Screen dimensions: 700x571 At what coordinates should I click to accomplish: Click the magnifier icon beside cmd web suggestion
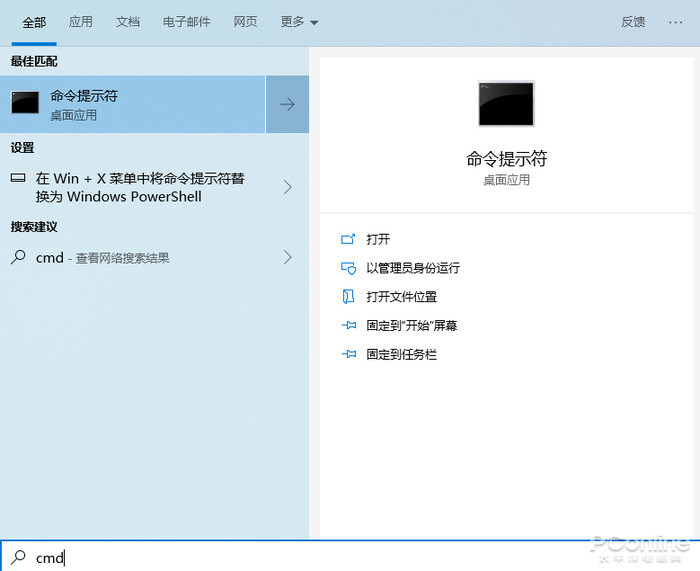point(18,257)
